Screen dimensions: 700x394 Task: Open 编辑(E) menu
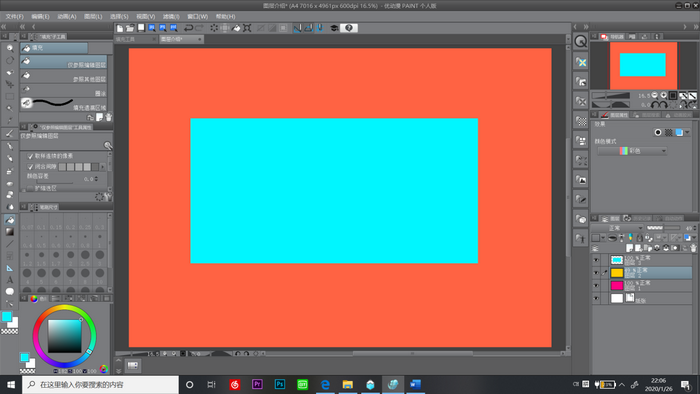(x=40, y=17)
